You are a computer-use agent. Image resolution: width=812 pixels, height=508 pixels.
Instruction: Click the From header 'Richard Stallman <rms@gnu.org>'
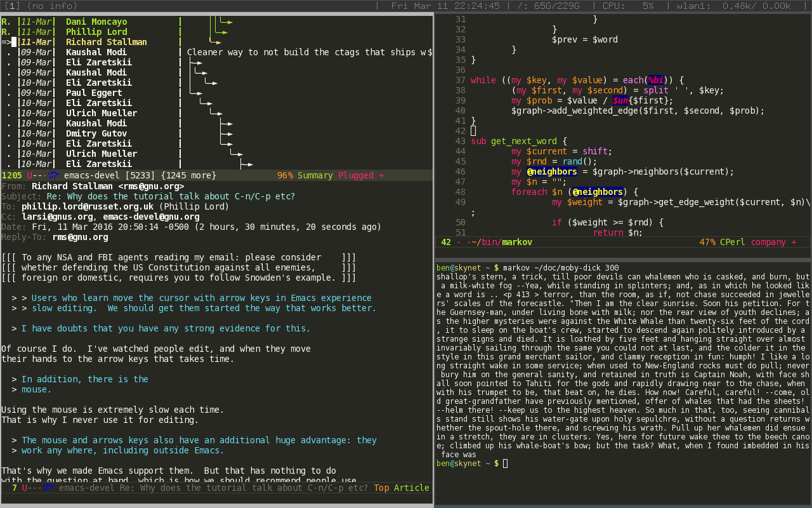pos(108,186)
